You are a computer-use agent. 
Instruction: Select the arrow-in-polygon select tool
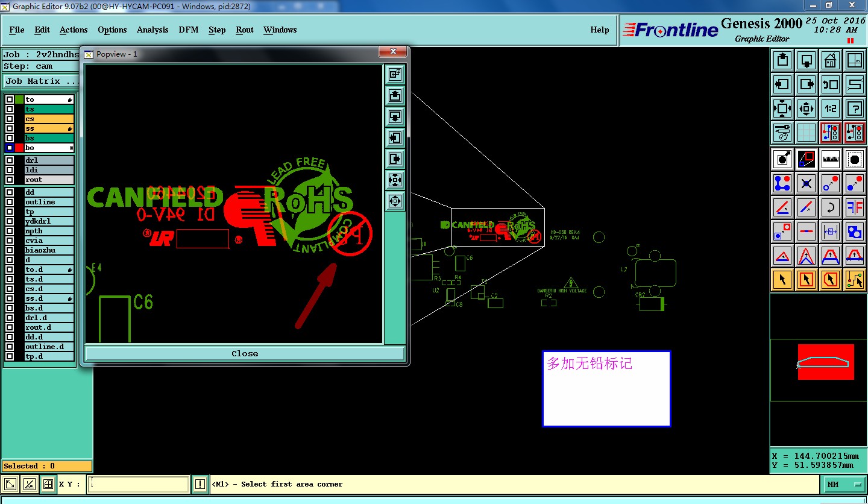(831, 280)
